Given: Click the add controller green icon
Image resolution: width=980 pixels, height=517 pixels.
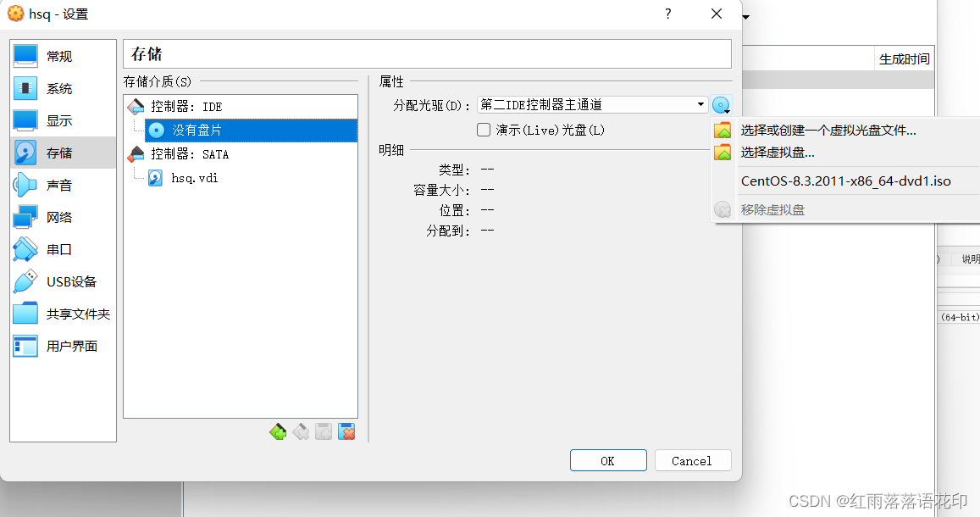Looking at the screenshot, I should (x=278, y=431).
